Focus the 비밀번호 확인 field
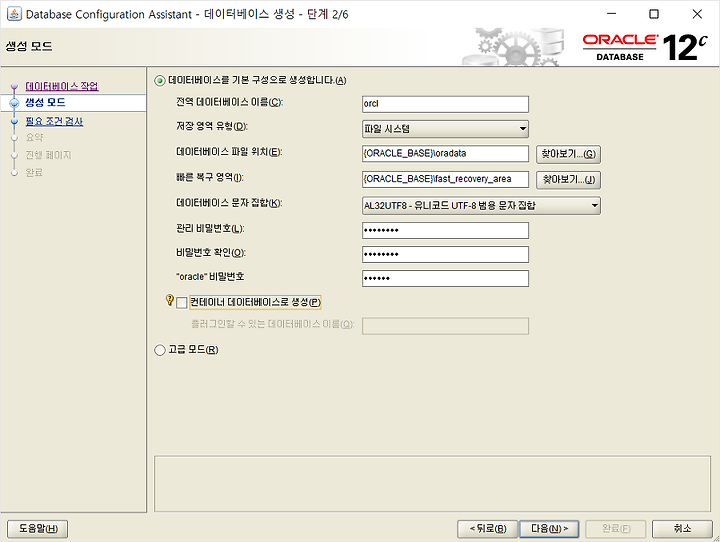 (x=445, y=254)
